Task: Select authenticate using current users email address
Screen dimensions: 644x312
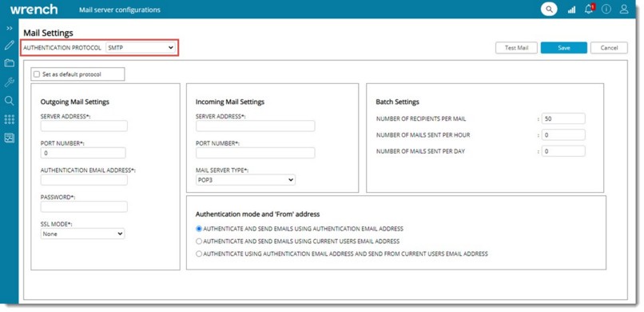Action: (x=199, y=242)
